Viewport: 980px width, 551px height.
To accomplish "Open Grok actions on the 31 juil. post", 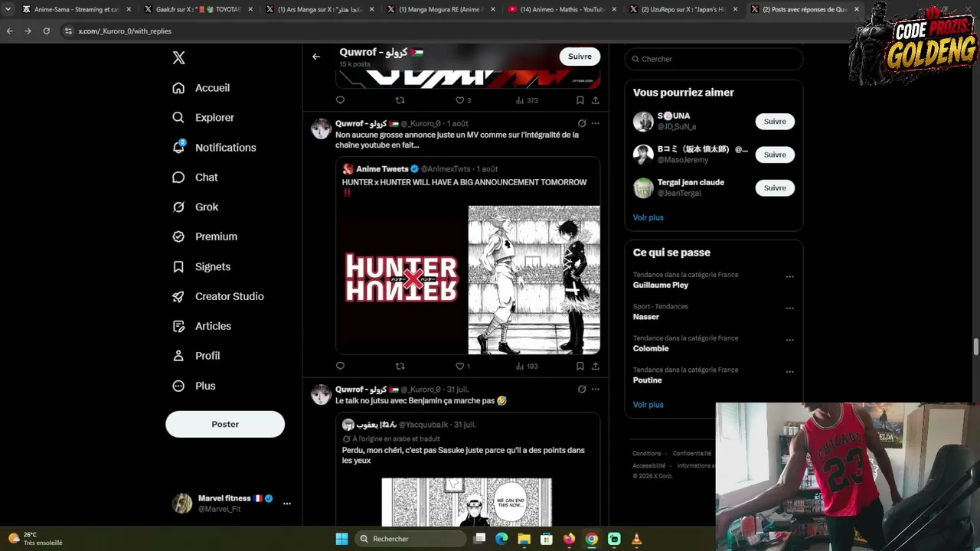I will click(x=582, y=390).
